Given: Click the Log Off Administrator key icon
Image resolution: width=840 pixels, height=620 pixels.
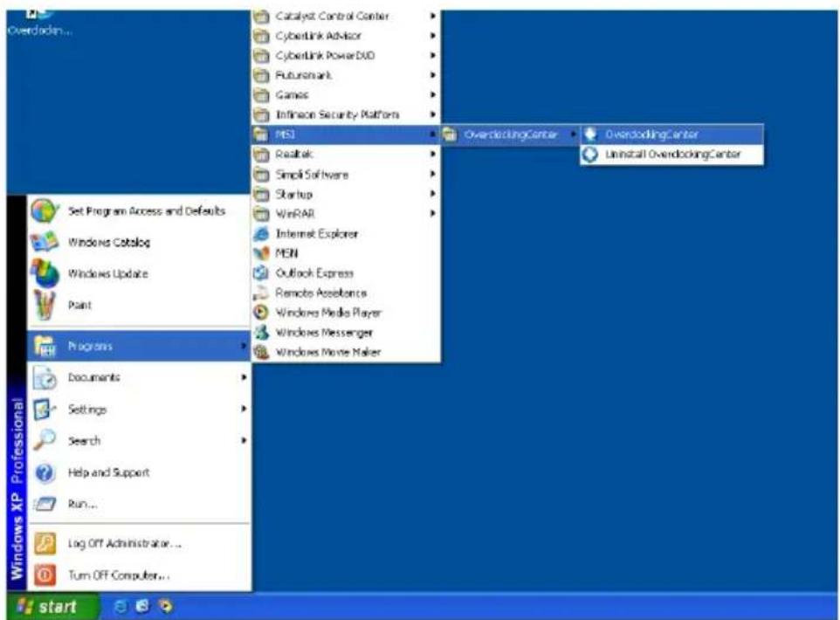Looking at the screenshot, I should tap(45, 543).
